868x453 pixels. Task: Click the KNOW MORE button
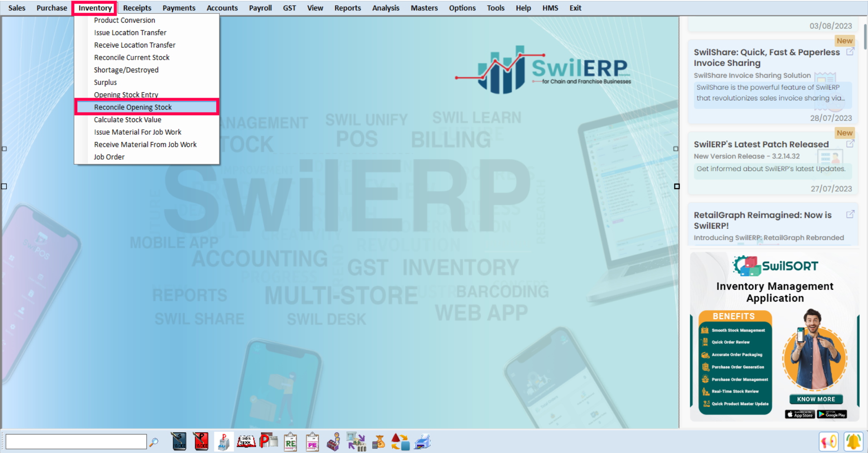coord(816,399)
